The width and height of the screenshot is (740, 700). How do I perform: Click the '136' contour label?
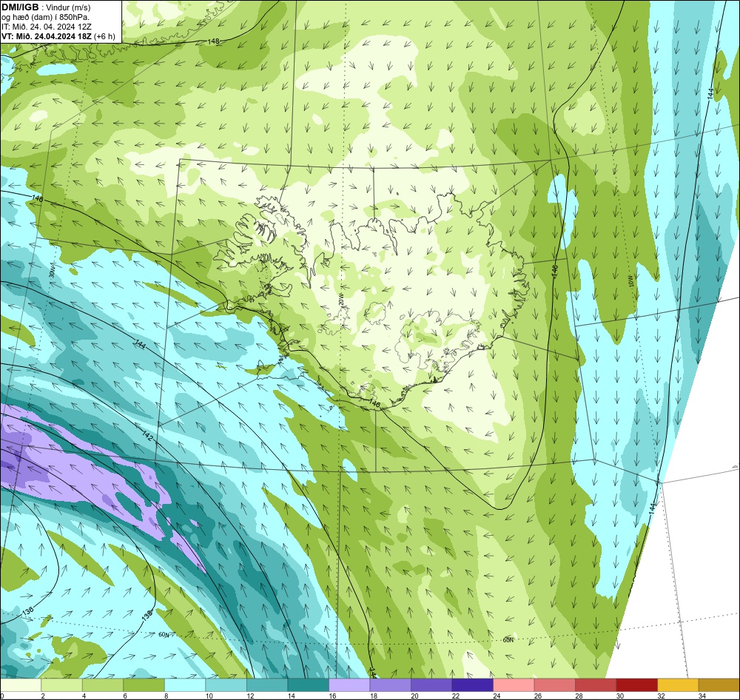(x=28, y=610)
